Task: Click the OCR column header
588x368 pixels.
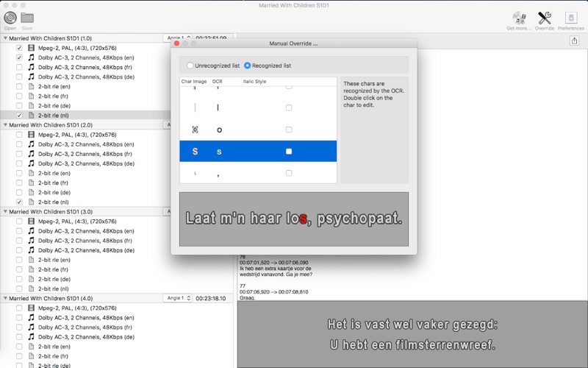Action: (226, 82)
